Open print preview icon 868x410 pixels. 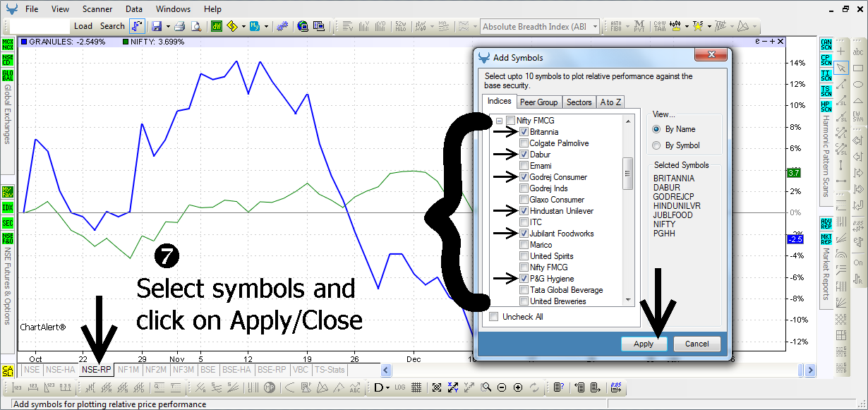(196, 26)
